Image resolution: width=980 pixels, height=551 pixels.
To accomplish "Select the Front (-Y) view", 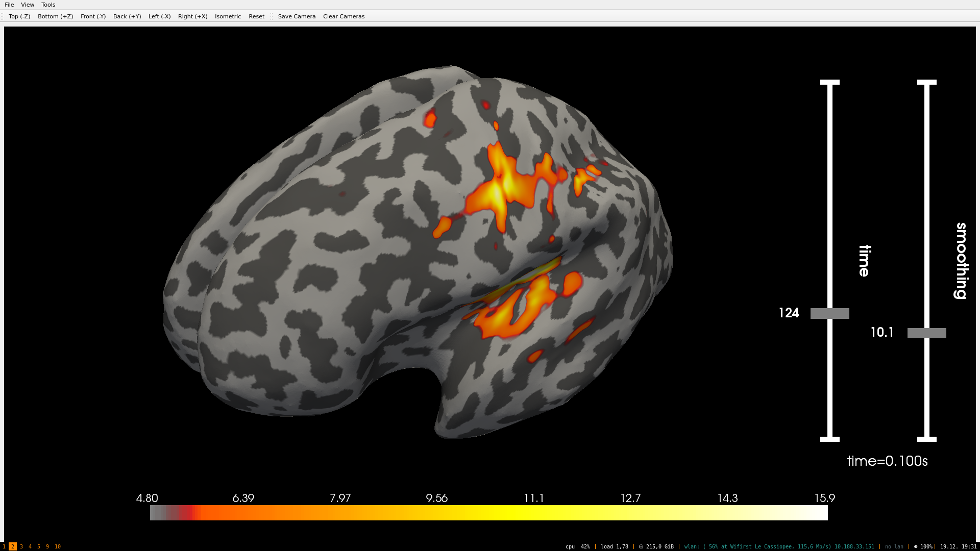I will coord(93,16).
